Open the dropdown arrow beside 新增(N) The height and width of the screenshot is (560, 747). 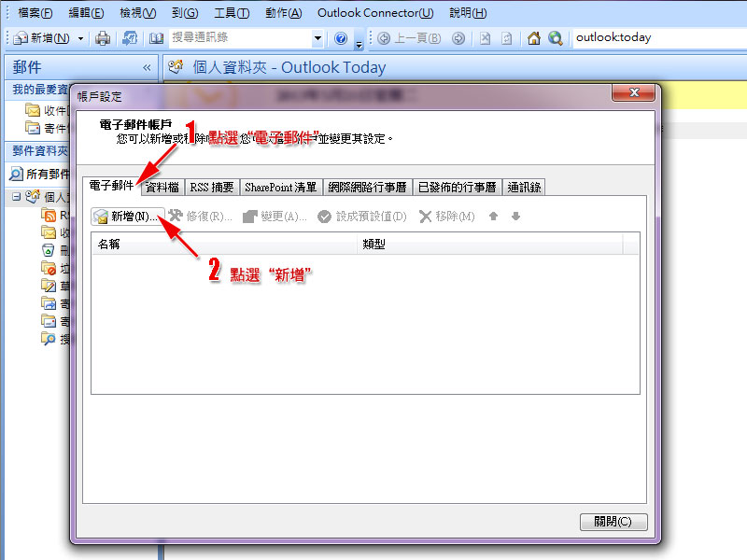coord(81,38)
